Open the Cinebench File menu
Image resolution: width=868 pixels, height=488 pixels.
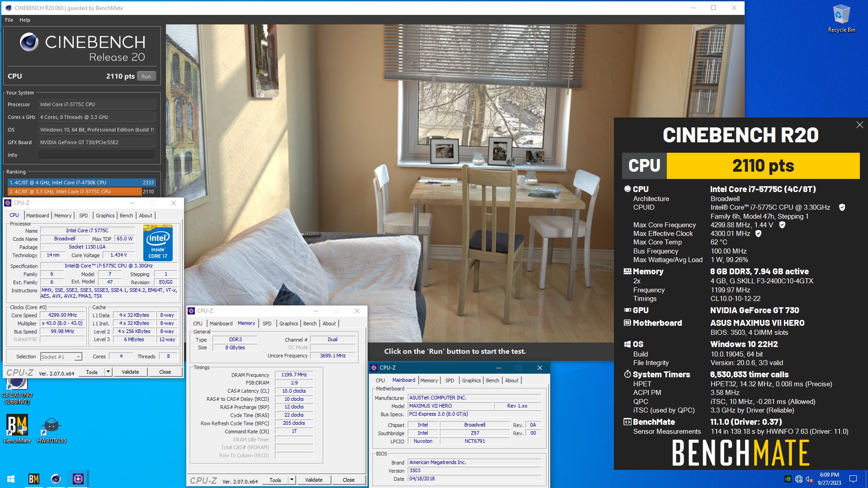point(9,20)
